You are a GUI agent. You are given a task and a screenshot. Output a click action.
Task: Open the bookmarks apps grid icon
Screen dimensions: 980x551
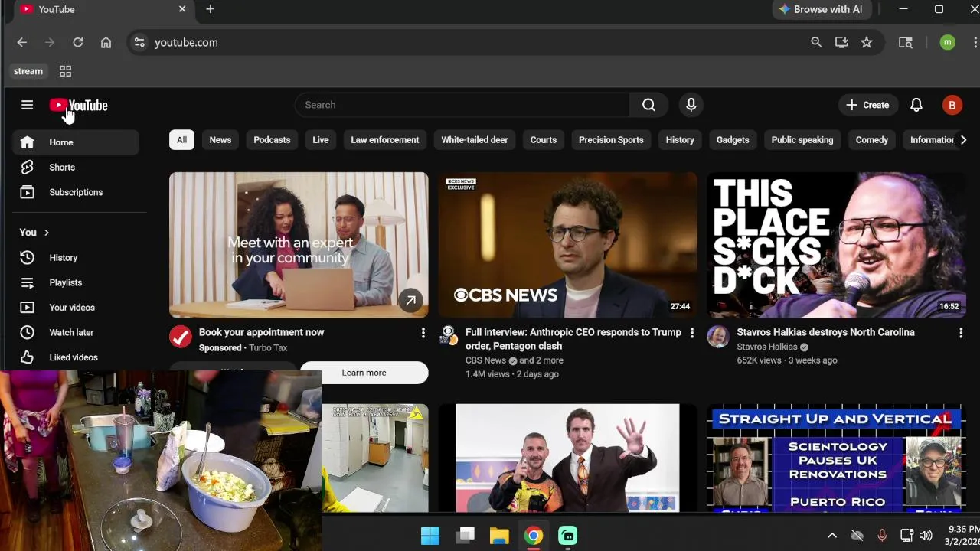[65, 71]
